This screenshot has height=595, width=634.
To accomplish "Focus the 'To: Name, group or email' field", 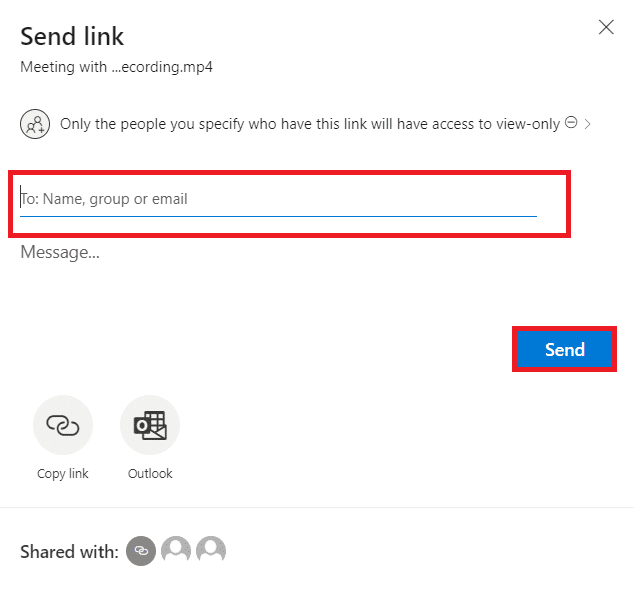I will pyautogui.click(x=278, y=199).
